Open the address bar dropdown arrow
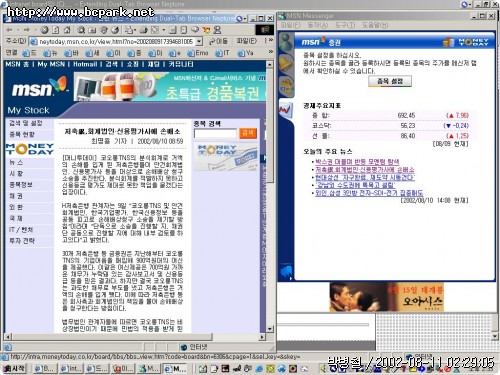Viewport: 500px width, 375px height. [199, 41]
